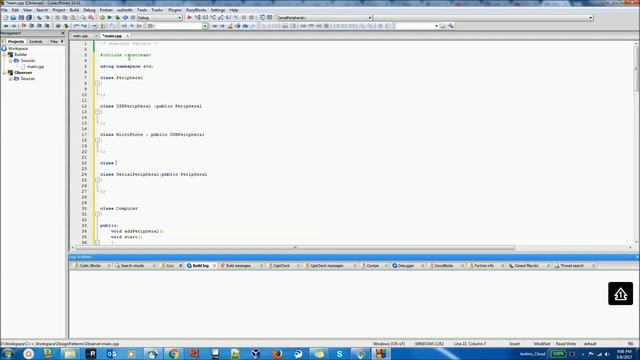640x360 pixels.
Task: Click the Undo toolbar icon
Action: pos(39,18)
